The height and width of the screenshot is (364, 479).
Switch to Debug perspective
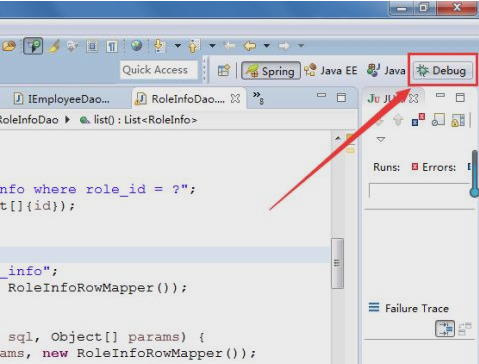pyautogui.click(x=443, y=70)
